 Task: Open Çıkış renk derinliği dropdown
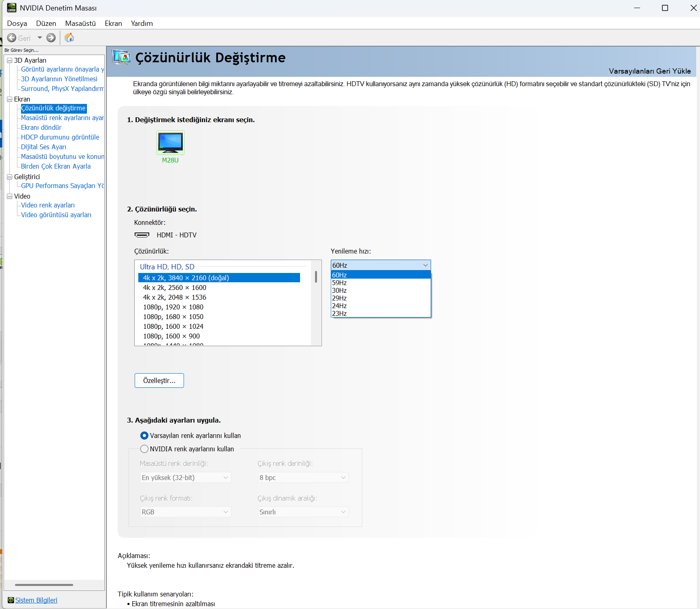coord(303,478)
